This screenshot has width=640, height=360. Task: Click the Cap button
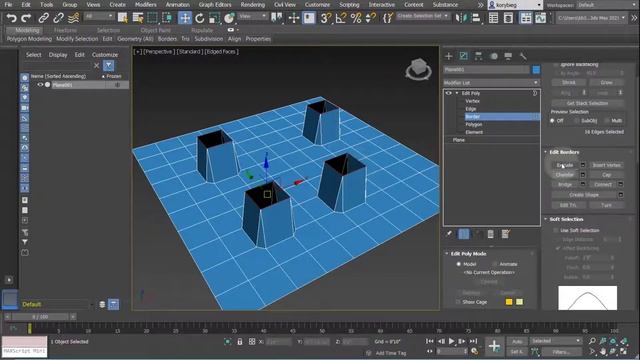pyautogui.click(x=607, y=175)
